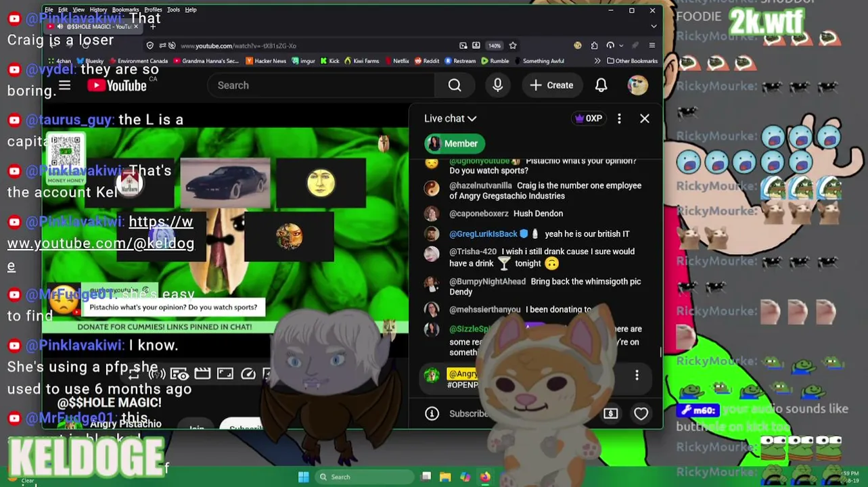Open the Environment Canada bookmark
The image size is (868, 487).
coord(139,61)
